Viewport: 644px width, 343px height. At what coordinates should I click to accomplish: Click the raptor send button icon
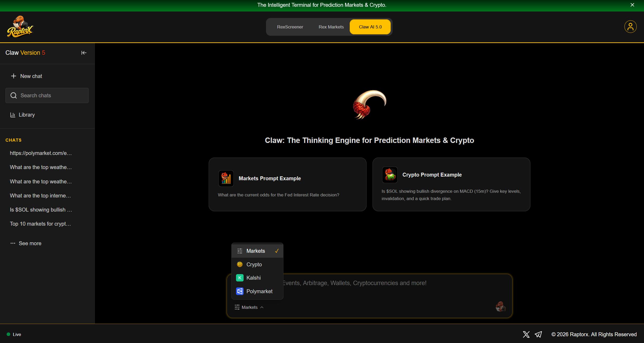(x=500, y=307)
